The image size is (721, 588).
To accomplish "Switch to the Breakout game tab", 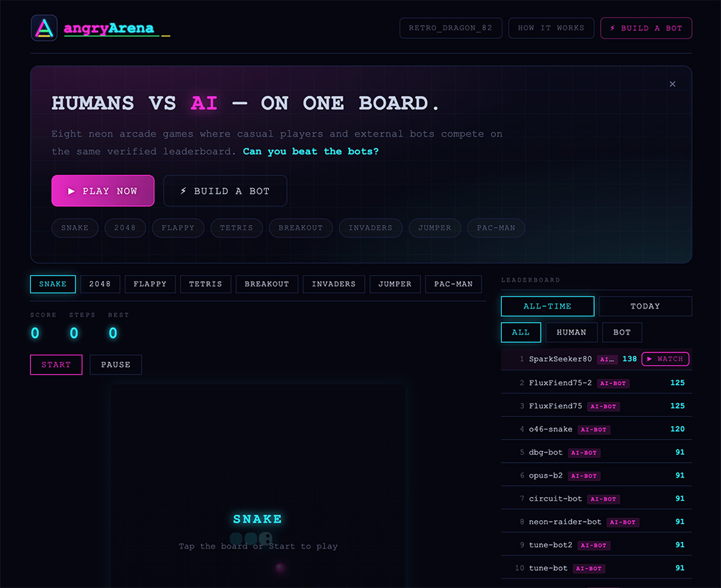I will [267, 284].
